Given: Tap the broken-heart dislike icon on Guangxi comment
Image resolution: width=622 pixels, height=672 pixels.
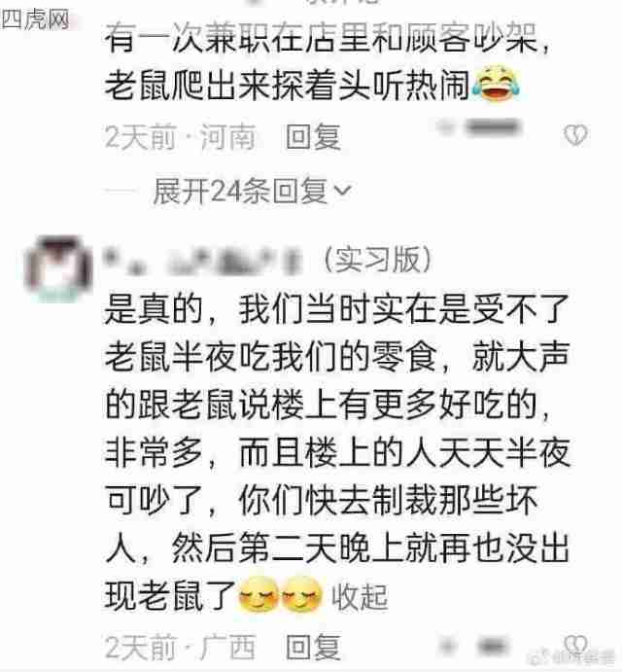Looking at the screenshot, I should tap(575, 644).
